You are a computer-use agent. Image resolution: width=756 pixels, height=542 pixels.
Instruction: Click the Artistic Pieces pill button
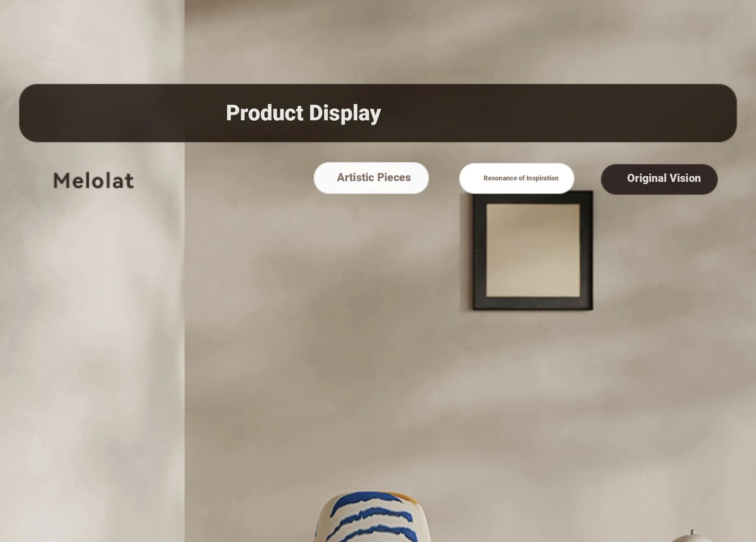point(371,178)
